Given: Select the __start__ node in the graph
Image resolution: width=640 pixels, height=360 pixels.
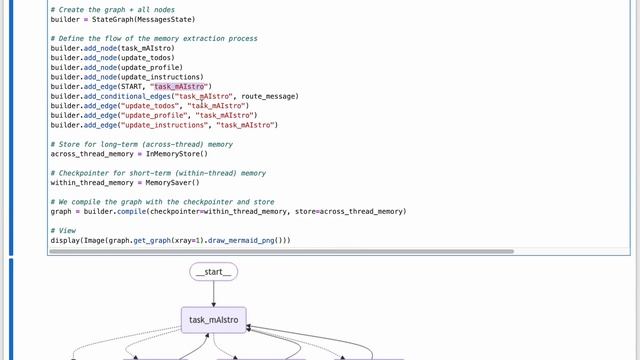Looking at the screenshot, I should point(213,272).
